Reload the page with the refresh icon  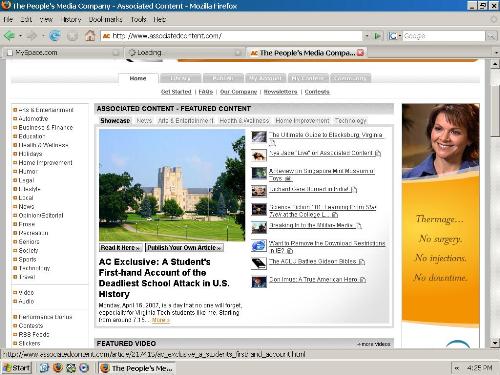coord(55,35)
